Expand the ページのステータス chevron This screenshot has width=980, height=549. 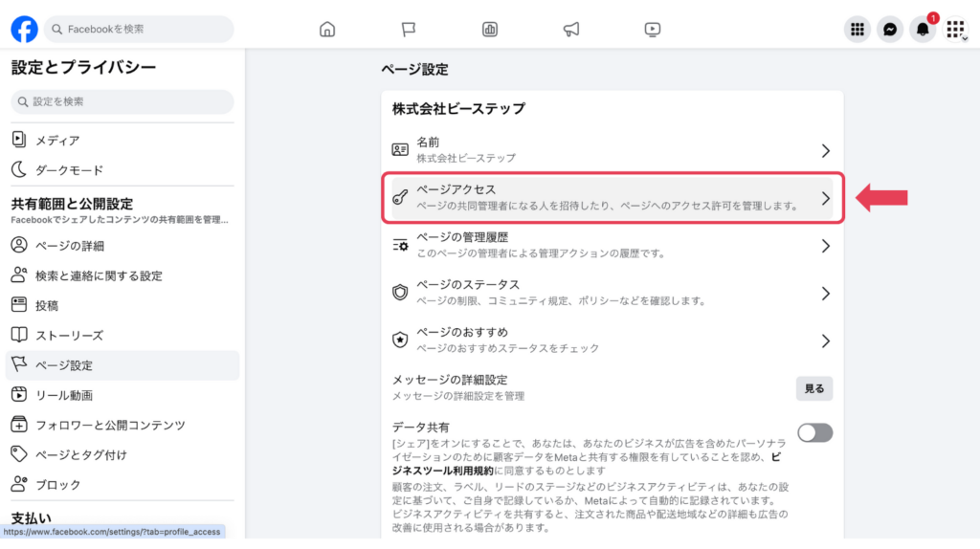(826, 293)
